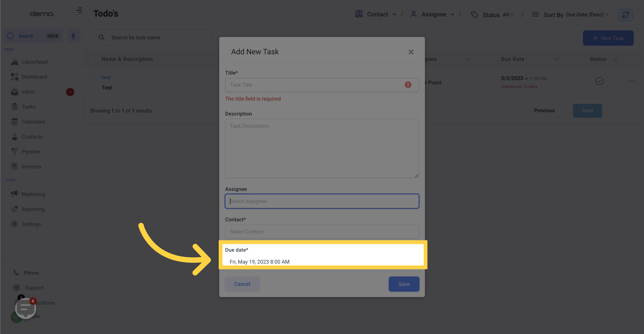The height and width of the screenshot is (334, 644).
Task: Click the Previous pagination button
Action: [x=544, y=110]
